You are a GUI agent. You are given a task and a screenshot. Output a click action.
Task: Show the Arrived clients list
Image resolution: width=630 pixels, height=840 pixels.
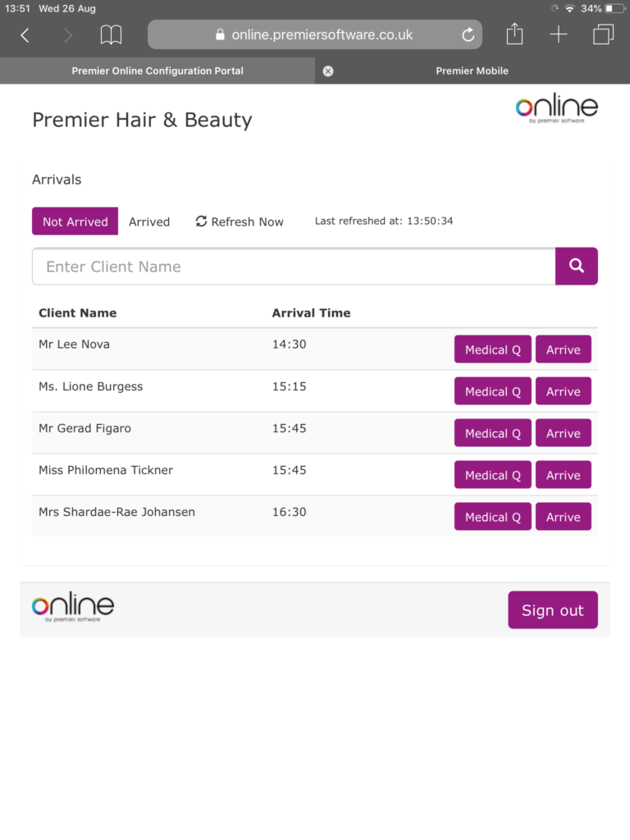pos(149,221)
